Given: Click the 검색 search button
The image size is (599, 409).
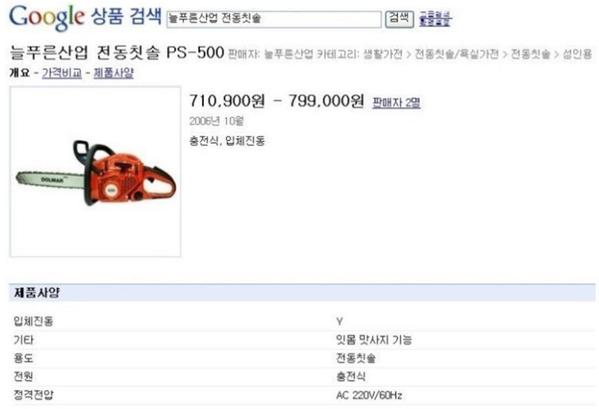Looking at the screenshot, I should [399, 19].
